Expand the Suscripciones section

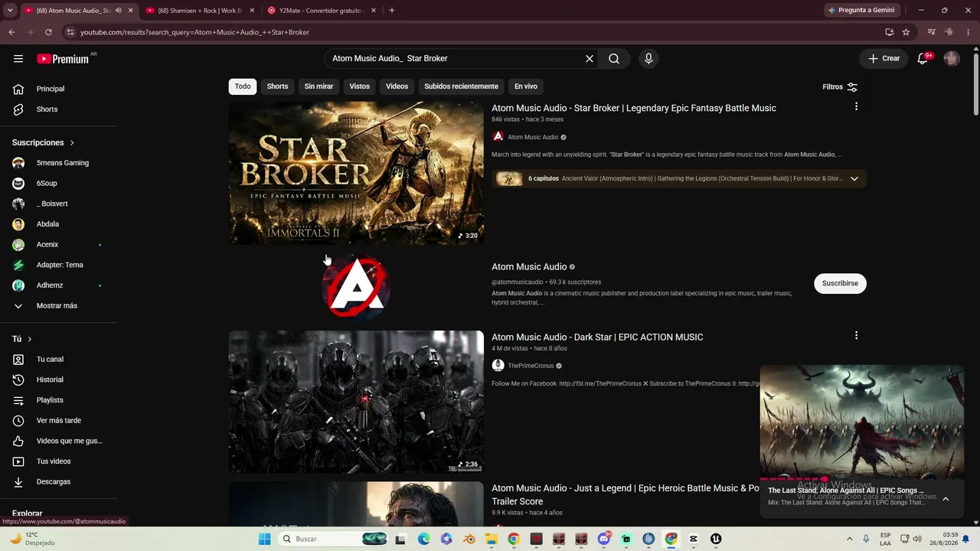(x=44, y=143)
